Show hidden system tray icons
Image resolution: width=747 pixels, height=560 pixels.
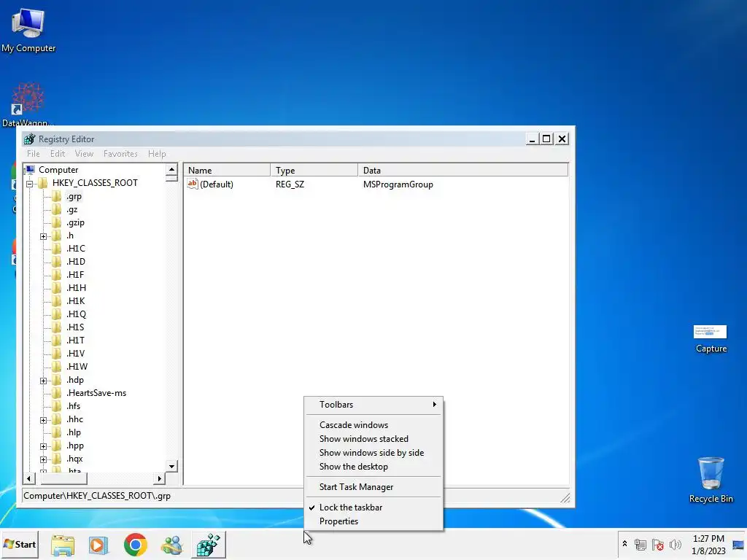(x=624, y=544)
